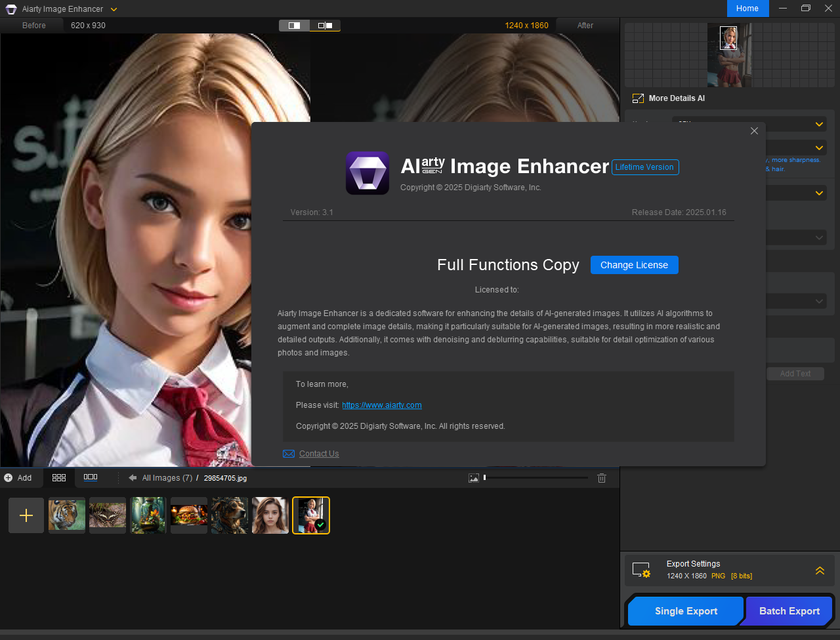The width and height of the screenshot is (840, 640).
Task: Expand the Export Settings panel
Action: [820, 570]
